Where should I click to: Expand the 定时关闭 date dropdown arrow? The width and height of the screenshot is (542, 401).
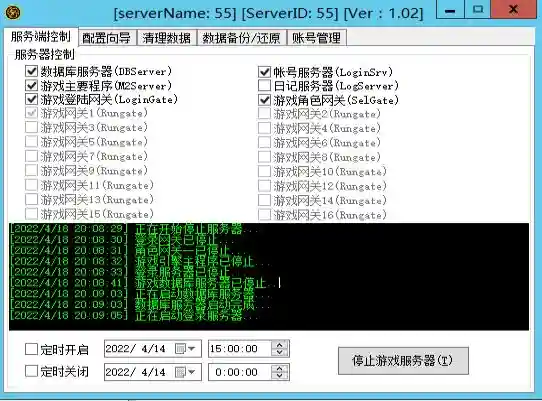click(191, 372)
